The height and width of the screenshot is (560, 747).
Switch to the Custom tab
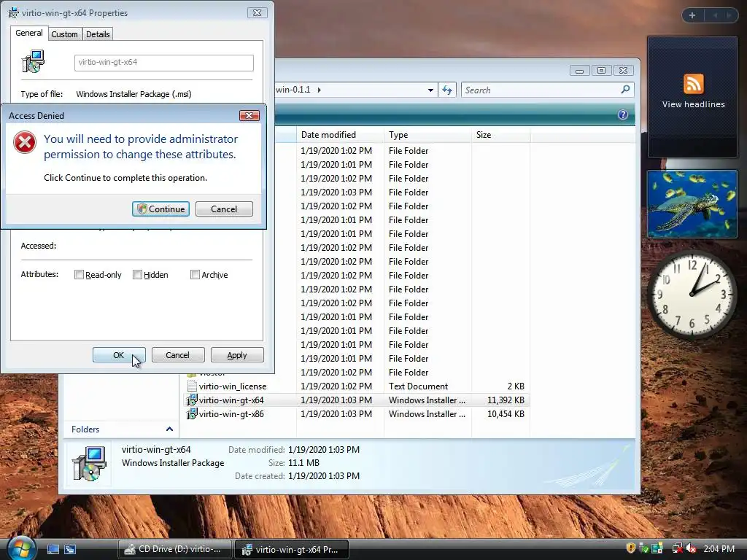pos(64,34)
